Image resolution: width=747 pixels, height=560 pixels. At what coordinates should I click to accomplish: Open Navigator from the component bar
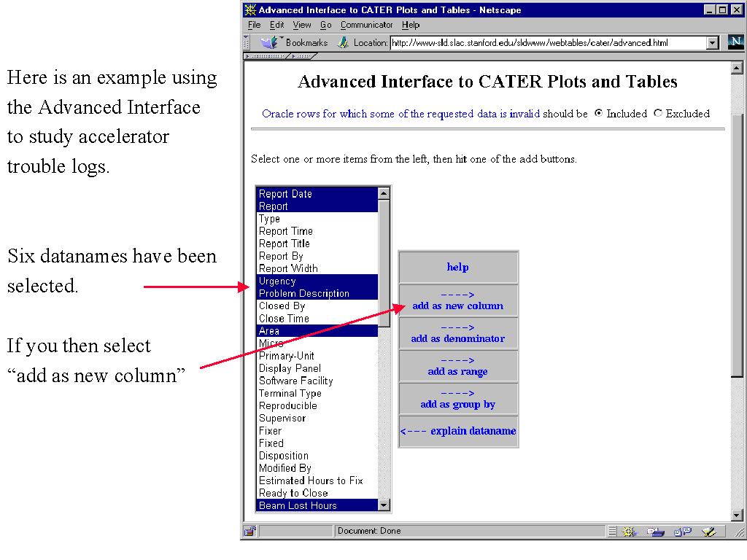pos(630,532)
